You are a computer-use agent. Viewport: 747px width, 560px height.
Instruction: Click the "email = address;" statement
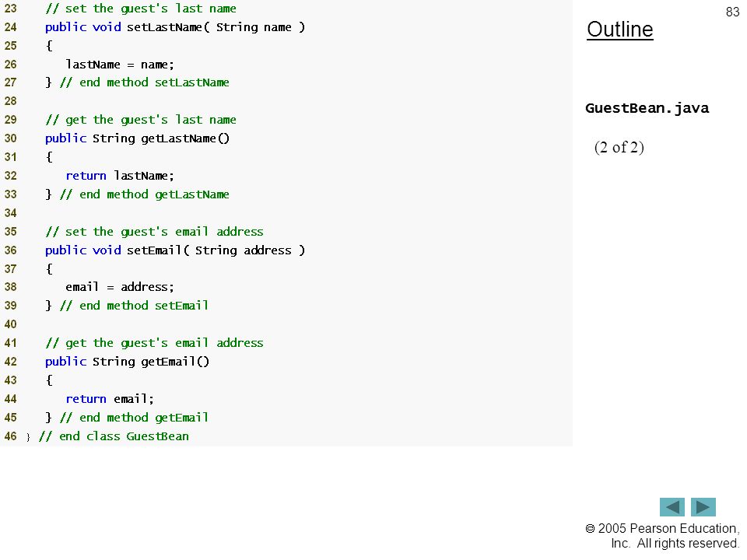pos(120,287)
